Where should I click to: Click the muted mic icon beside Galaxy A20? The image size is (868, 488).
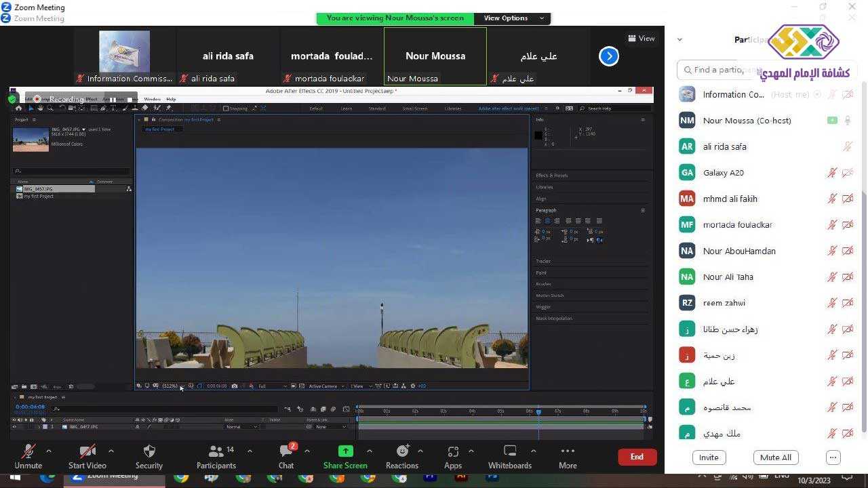(832, 173)
